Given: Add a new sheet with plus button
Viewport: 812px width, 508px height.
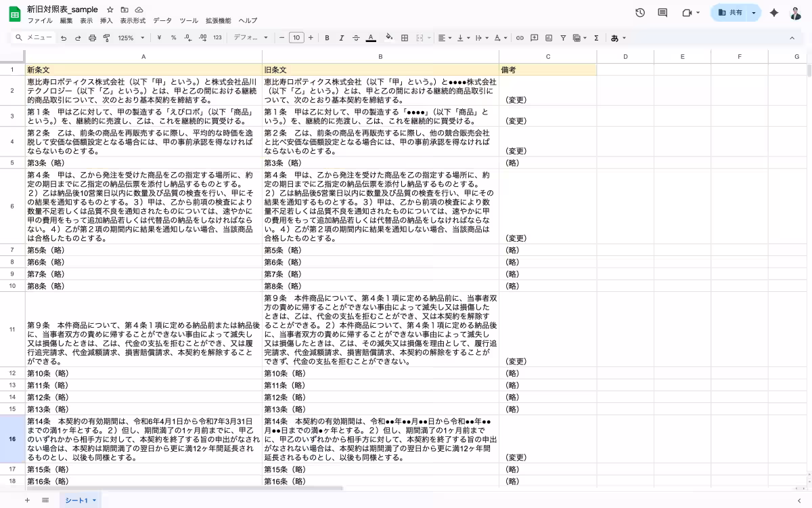Looking at the screenshot, I should point(27,500).
